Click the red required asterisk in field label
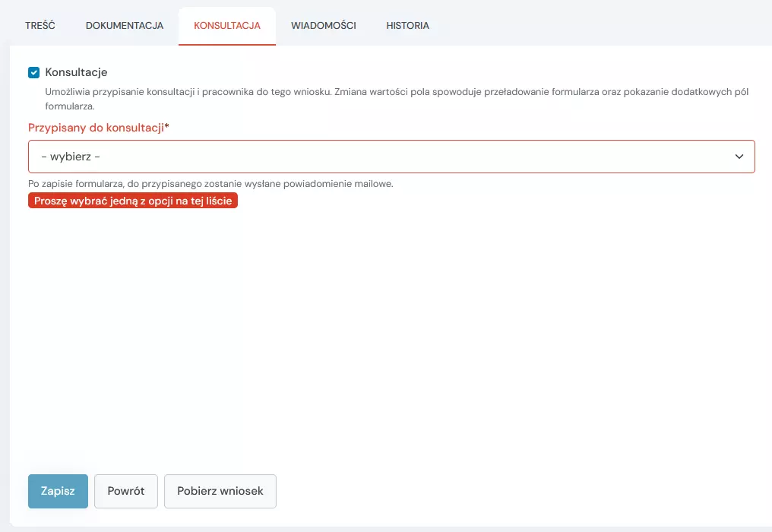Viewport: 772px width, 532px height. click(x=167, y=128)
